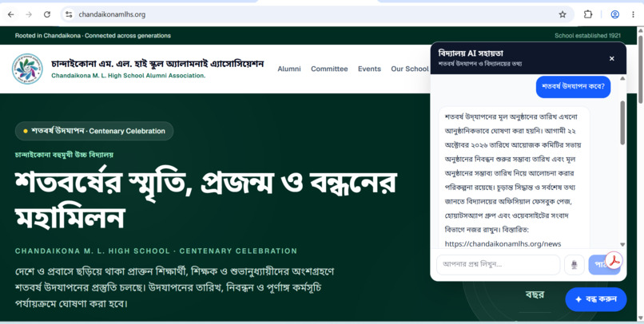This screenshot has width=644, height=324.
Task: Click the hero description paragraph in Bengali
Action: tap(174, 287)
